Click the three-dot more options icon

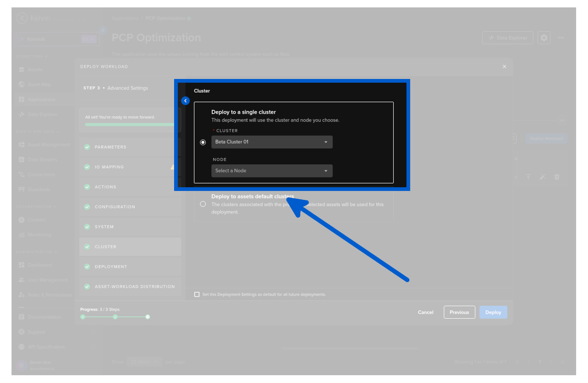[561, 38]
